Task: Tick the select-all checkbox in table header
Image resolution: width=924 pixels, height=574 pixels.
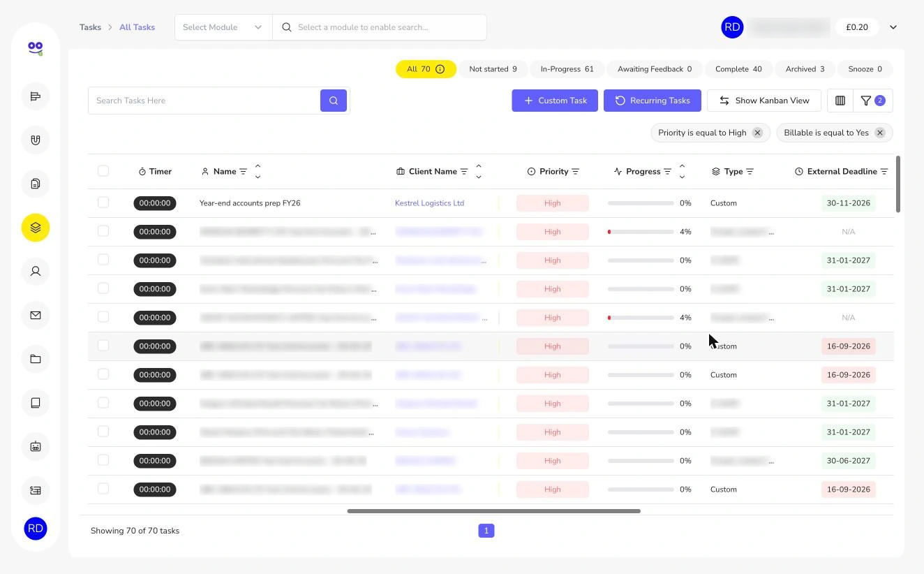Action: click(x=103, y=171)
